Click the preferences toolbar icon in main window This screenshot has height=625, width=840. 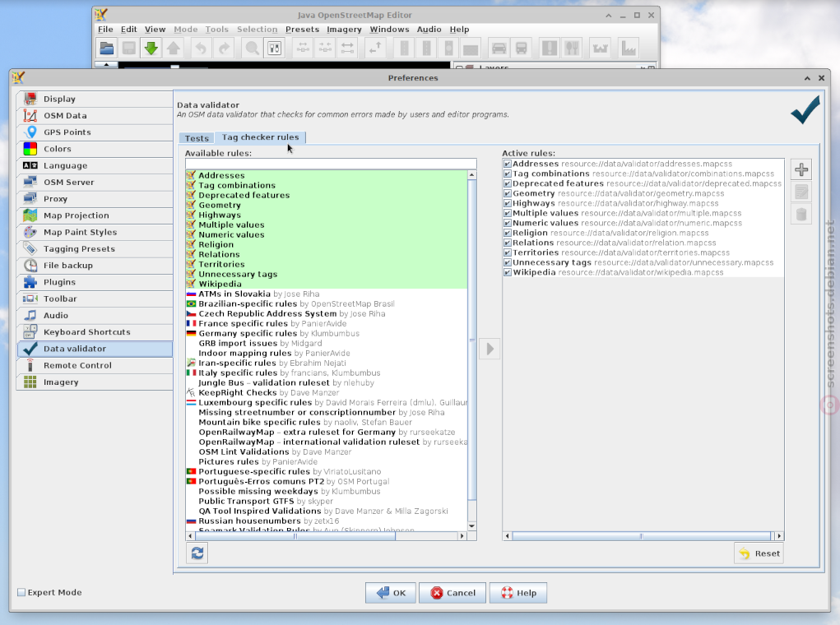(274, 49)
